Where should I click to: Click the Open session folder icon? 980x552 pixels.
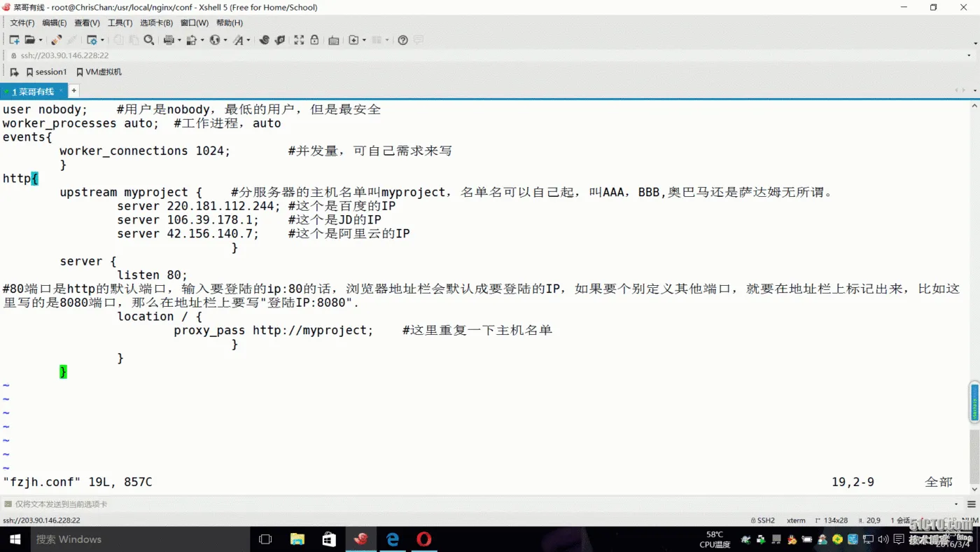[29, 40]
